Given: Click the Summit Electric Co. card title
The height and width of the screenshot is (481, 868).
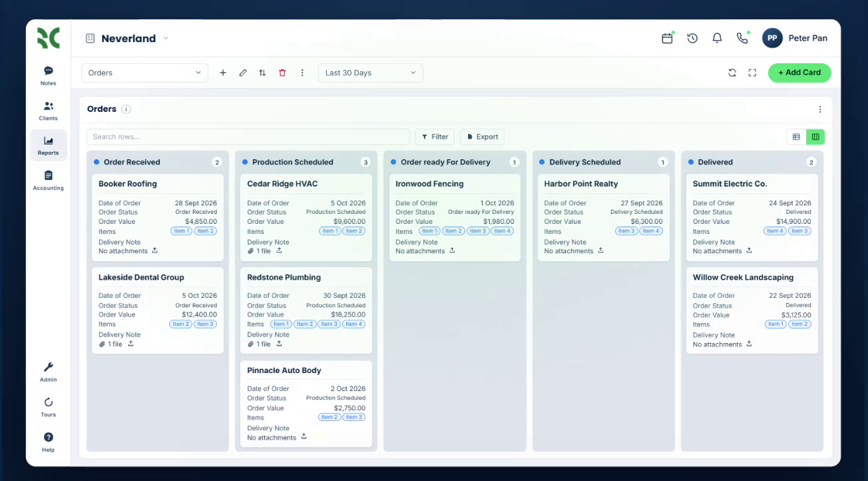Looking at the screenshot, I should tap(730, 184).
